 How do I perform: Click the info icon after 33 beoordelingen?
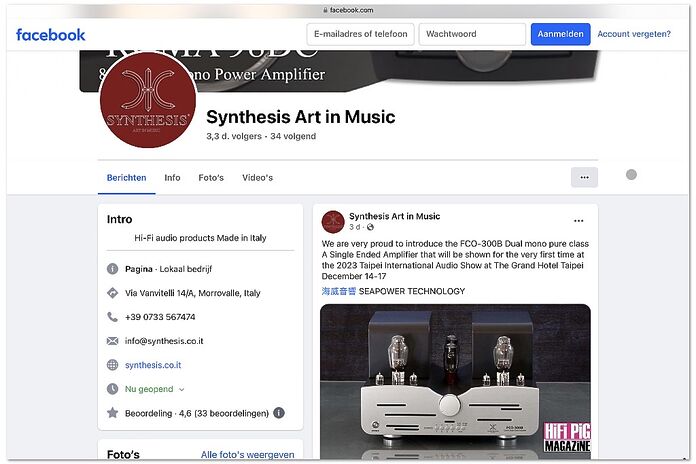click(279, 413)
